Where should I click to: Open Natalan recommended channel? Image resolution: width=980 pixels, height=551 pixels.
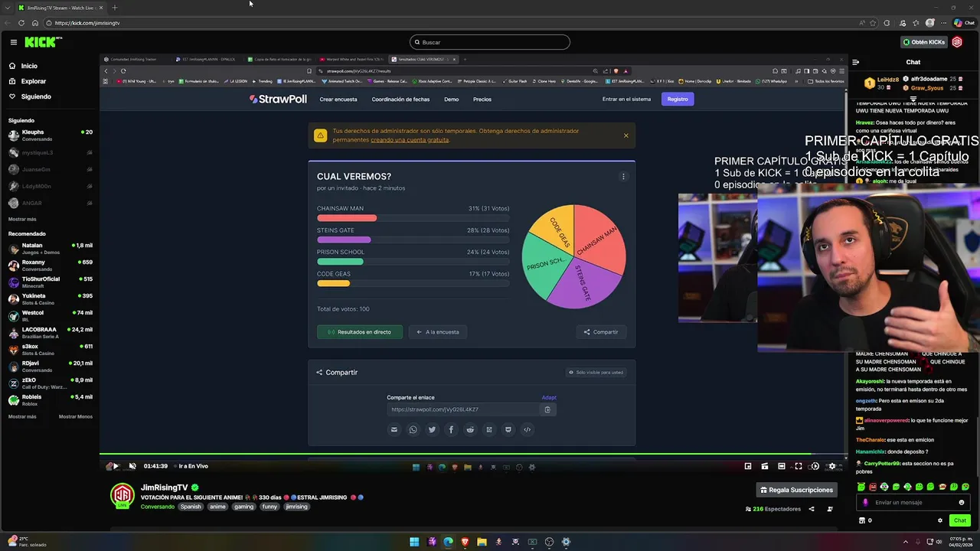[50, 249]
